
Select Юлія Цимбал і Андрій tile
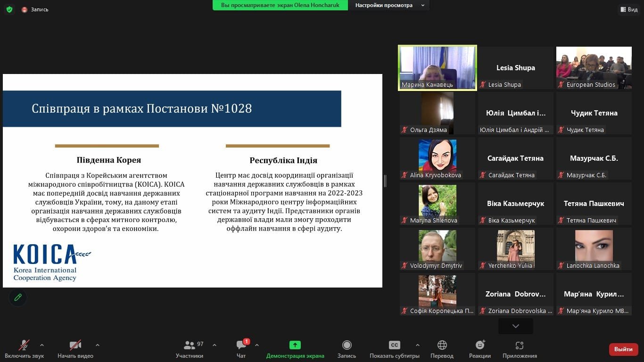click(x=516, y=113)
